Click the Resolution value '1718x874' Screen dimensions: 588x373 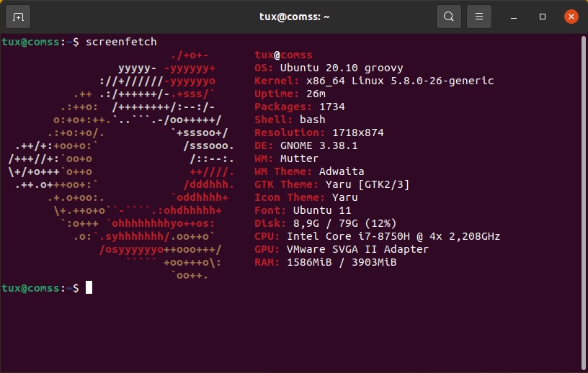tap(357, 132)
